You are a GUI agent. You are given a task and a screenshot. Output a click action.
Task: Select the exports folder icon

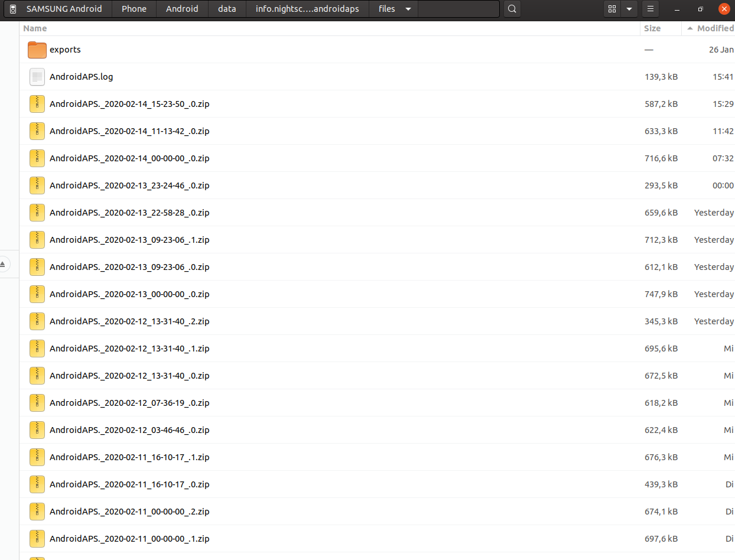point(37,50)
